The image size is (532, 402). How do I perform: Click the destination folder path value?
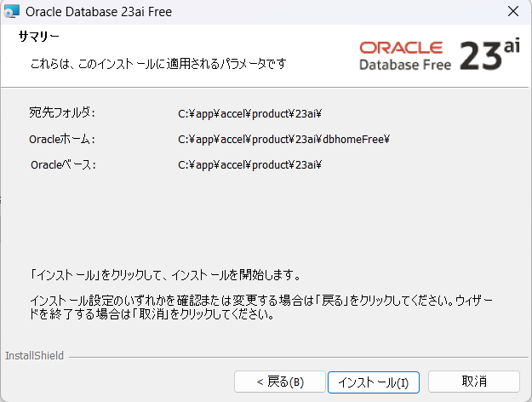[249, 113]
